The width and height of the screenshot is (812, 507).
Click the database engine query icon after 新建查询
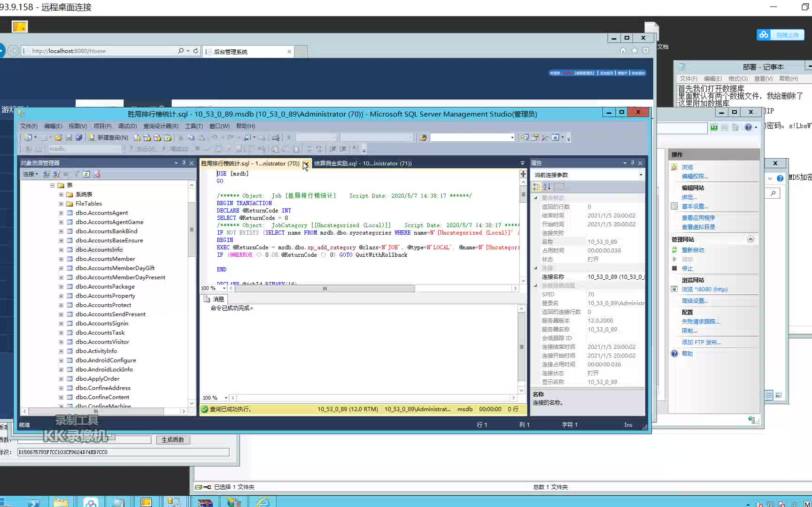[x=137, y=138]
